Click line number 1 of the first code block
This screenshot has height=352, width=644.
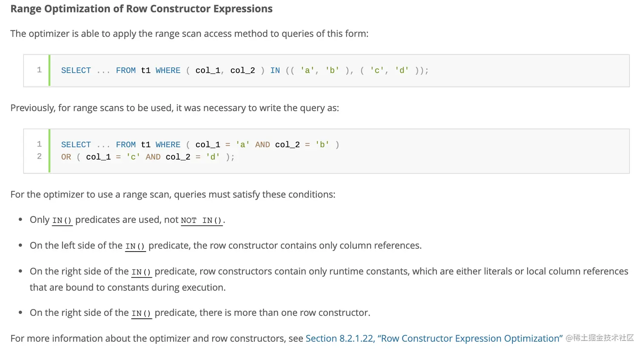pyautogui.click(x=39, y=70)
